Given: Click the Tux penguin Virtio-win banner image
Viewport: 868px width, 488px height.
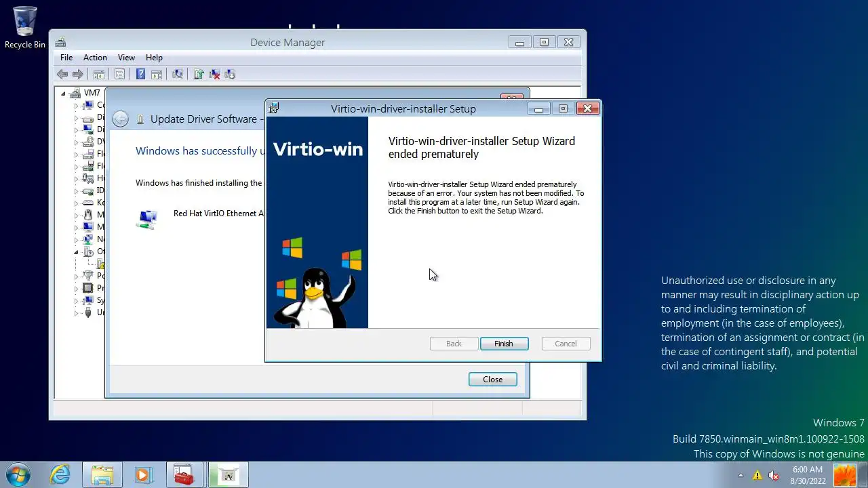Looking at the screenshot, I should (x=317, y=222).
